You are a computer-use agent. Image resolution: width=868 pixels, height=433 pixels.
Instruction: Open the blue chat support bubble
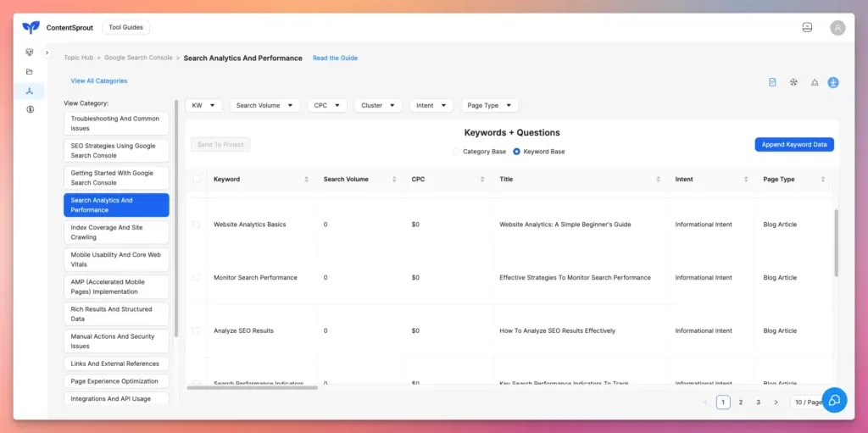click(x=834, y=401)
